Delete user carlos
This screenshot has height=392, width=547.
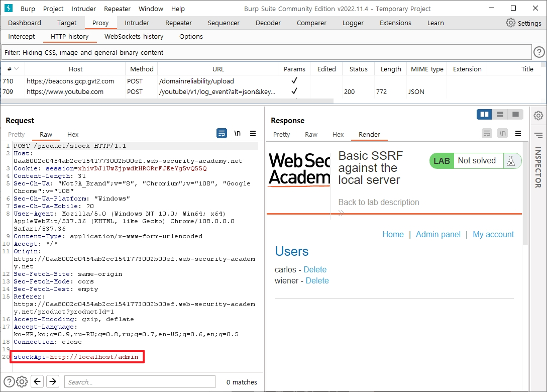coord(315,269)
